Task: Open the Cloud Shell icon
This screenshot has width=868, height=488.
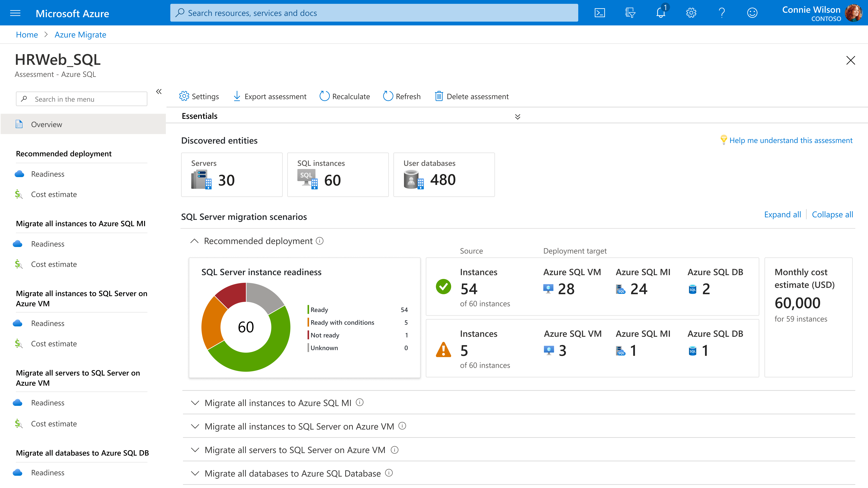Action: point(600,13)
